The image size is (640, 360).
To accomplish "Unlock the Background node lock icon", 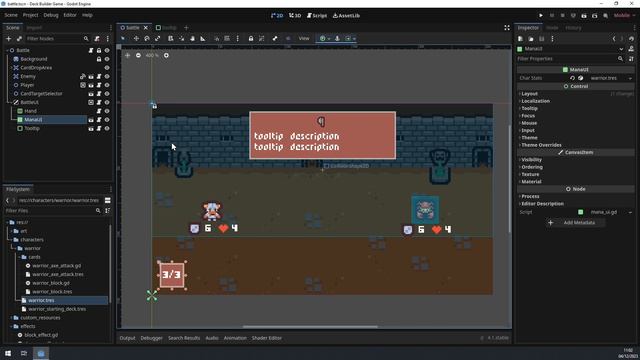I will [x=99, y=59].
